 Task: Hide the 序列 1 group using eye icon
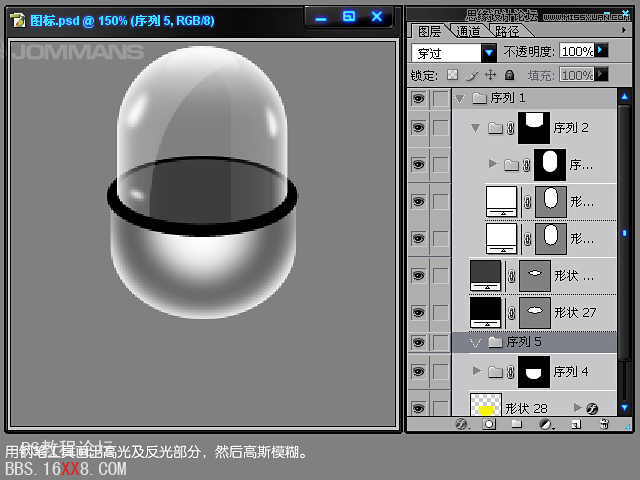coord(418,98)
